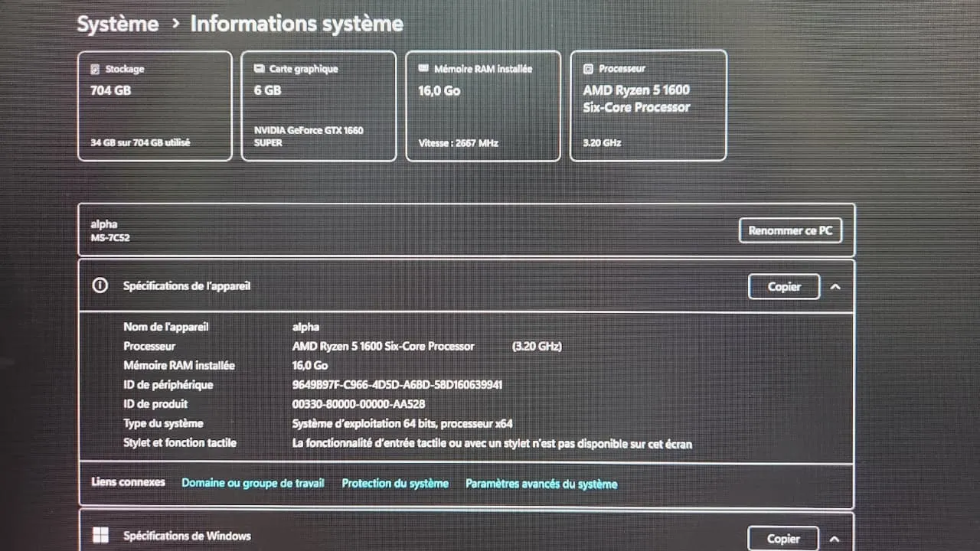Click the Processeur card icon
This screenshot has height=551, width=980.
[x=588, y=68]
